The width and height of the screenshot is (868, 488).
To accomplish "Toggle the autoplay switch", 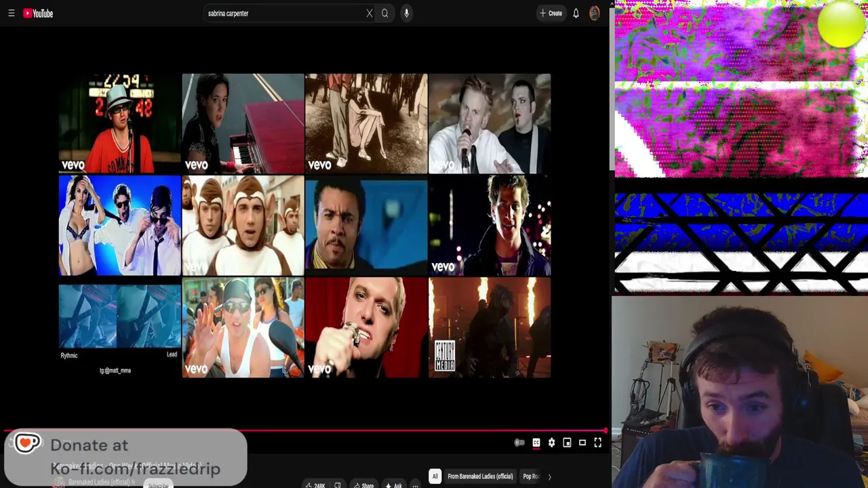I will pyautogui.click(x=519, y=443).
